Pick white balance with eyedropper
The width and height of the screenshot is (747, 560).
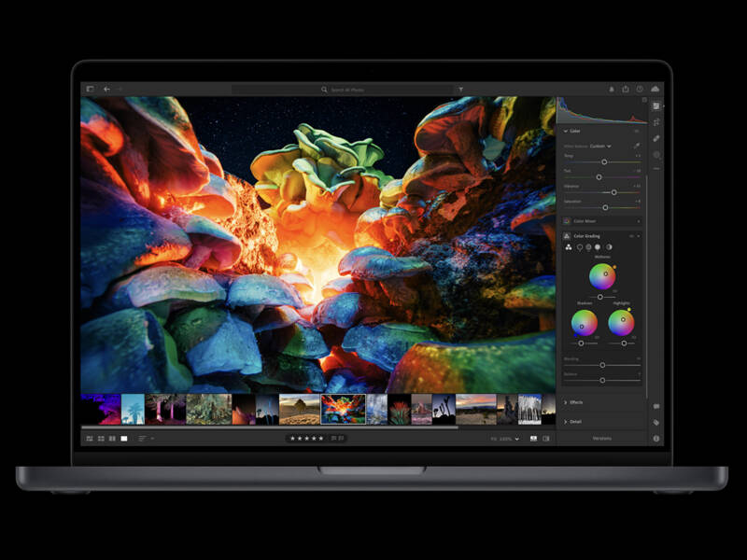tap(637, 146)
